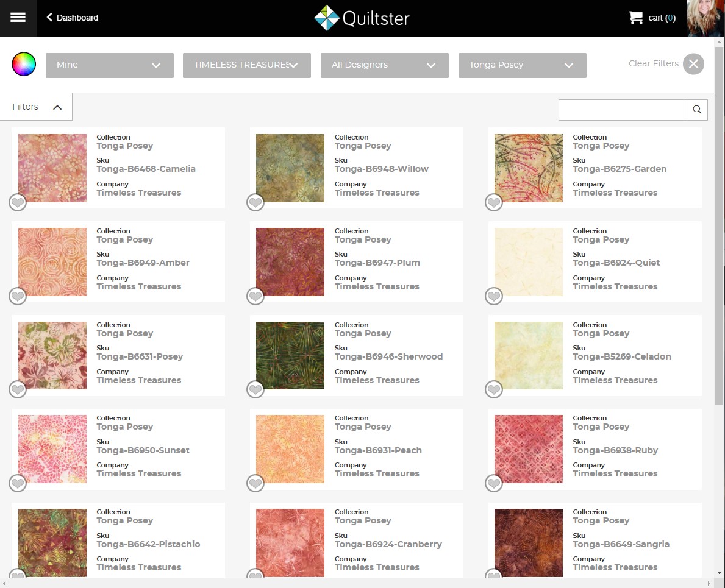Click the Tonga-B6924-Quiet SKU text
This screenshot has height=588, width=725.
point(616,263)
